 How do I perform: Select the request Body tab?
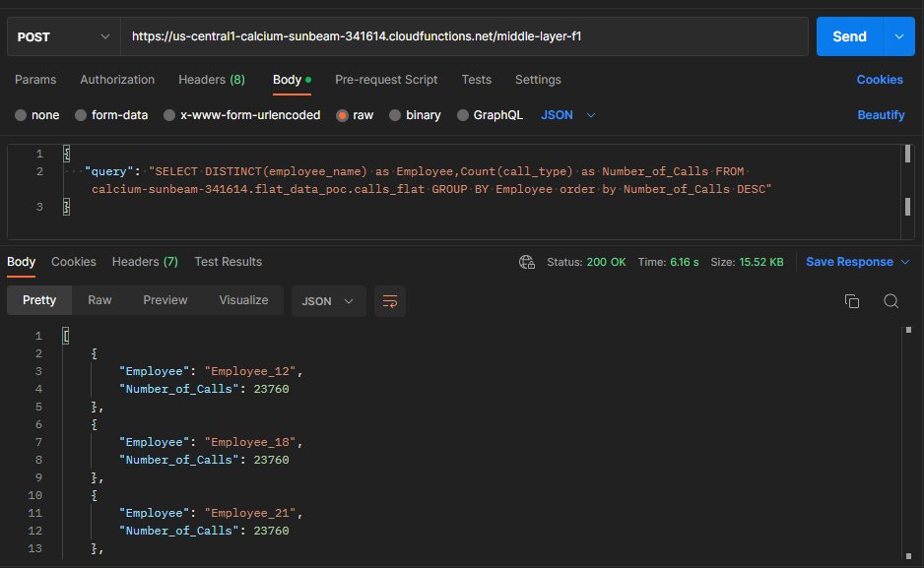tap(292, 80)
